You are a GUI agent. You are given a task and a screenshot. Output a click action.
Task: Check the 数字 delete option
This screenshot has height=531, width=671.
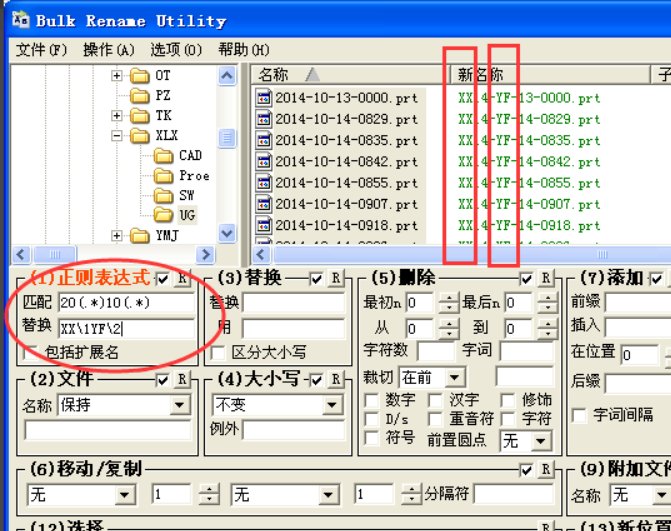[x=371, y=400]
